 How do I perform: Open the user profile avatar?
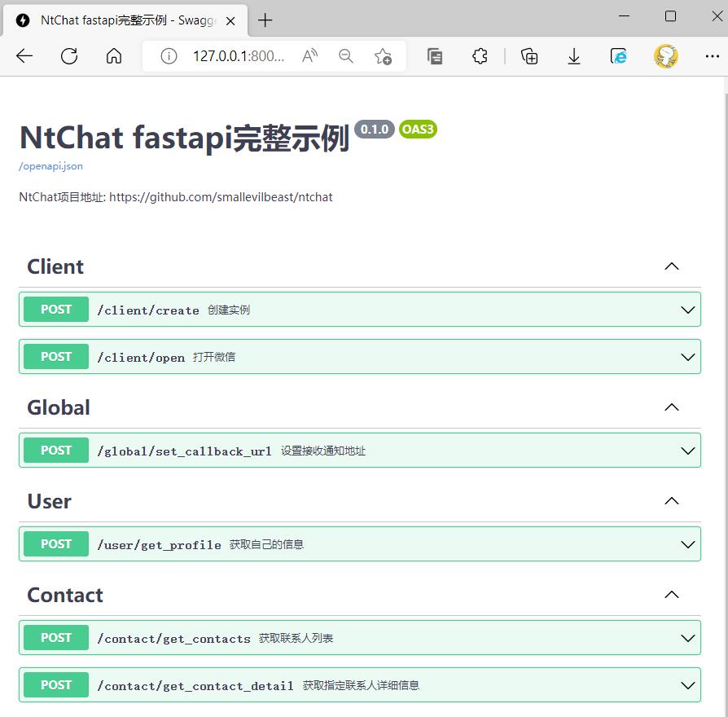pyautogui.click(x=666, y=56)
